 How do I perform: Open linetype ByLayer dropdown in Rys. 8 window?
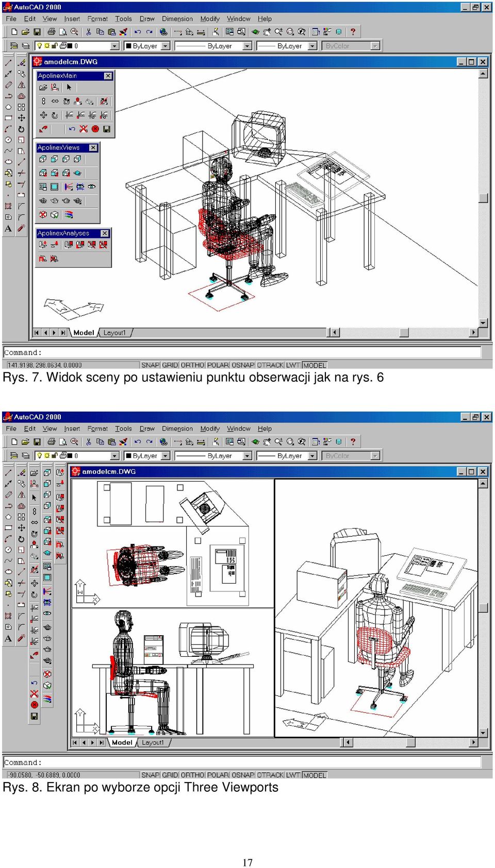(x=247, y=456)
